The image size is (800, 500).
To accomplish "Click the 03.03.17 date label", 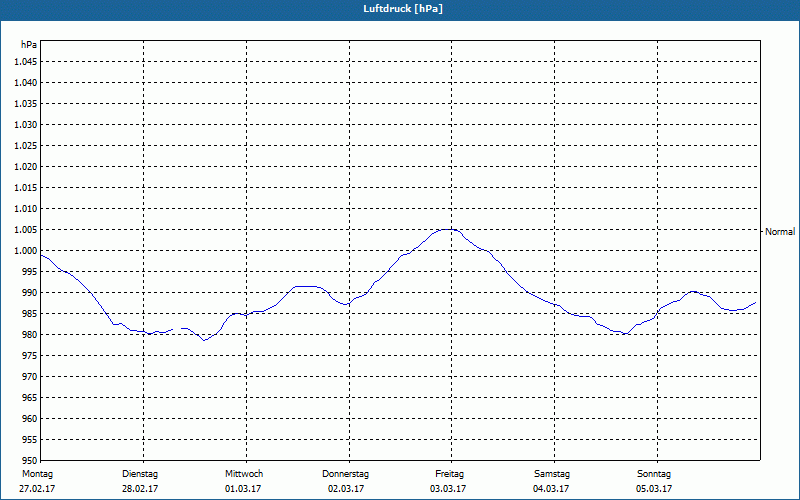I will click(448, 489).
